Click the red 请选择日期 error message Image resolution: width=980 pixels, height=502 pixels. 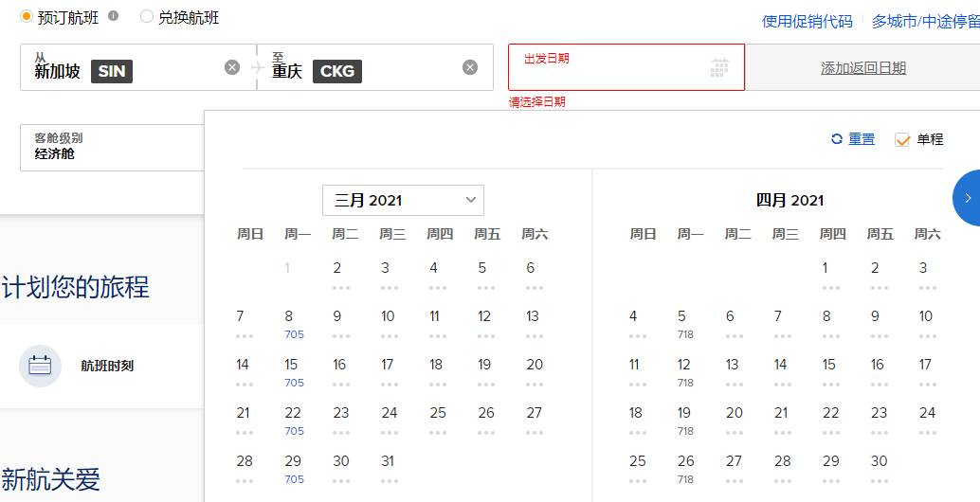(x=536, y=101)
